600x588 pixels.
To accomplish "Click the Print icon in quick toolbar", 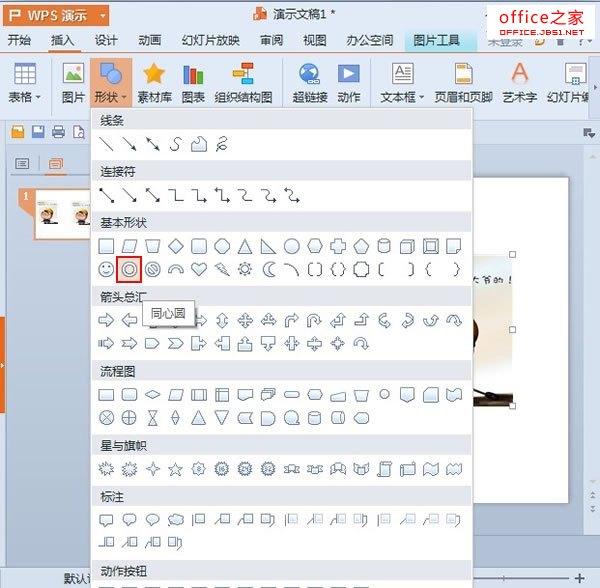I will (58, 132).
